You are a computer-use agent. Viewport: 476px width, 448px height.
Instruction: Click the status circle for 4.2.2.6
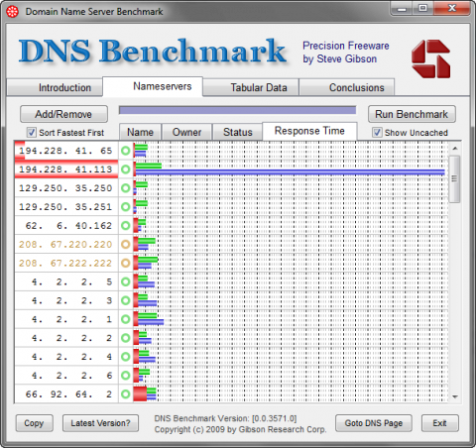(x=126, y=376)
